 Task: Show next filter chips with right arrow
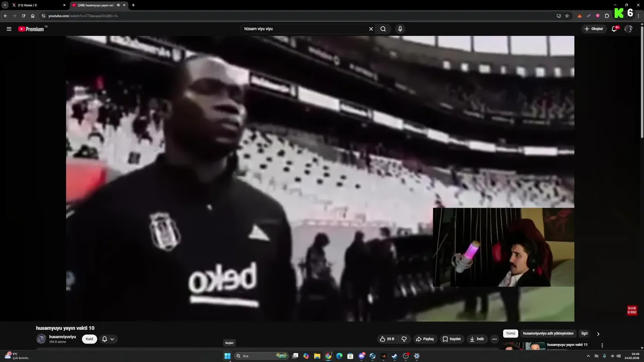[x=598, y=334]
